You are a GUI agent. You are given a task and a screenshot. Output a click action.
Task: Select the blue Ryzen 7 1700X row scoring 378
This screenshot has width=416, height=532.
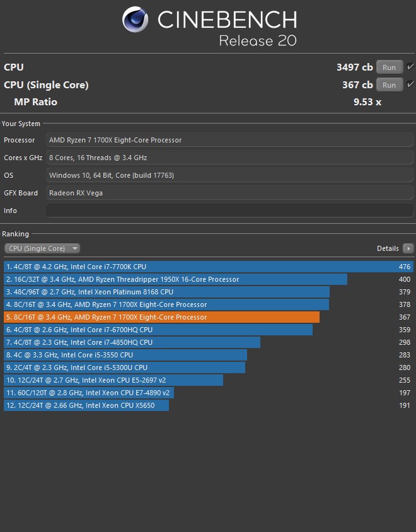click(x=209, y=304)
